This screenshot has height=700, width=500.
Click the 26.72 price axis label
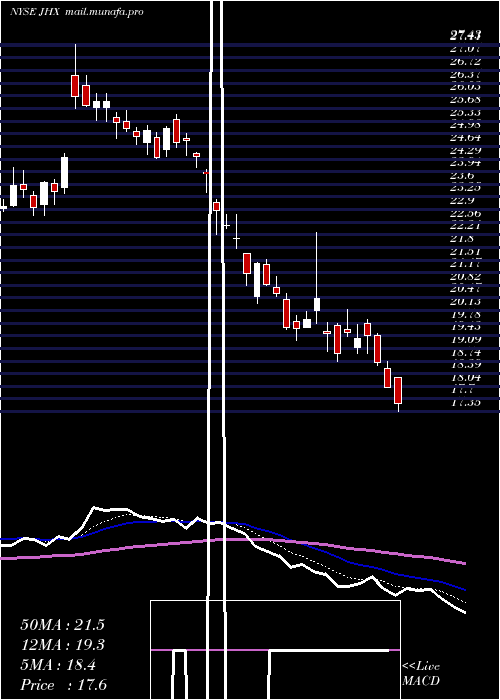pyautogui.click(x=465, y=61)
